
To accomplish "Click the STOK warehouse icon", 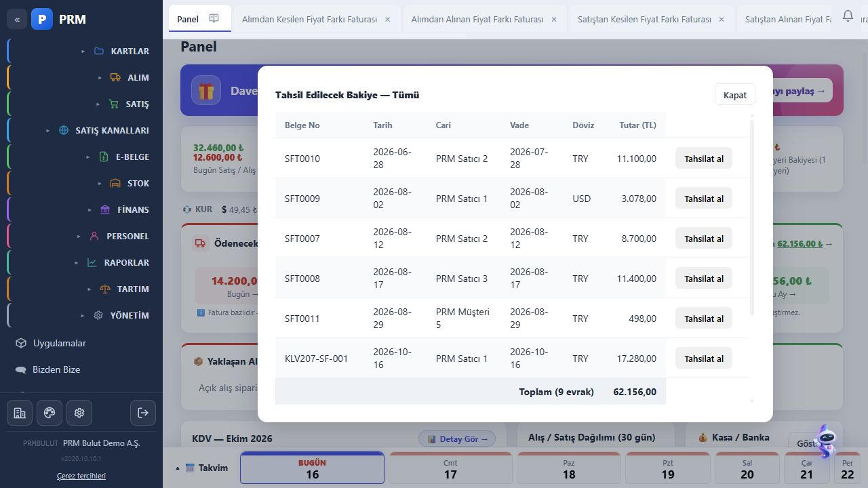I will tap(115, 183).
